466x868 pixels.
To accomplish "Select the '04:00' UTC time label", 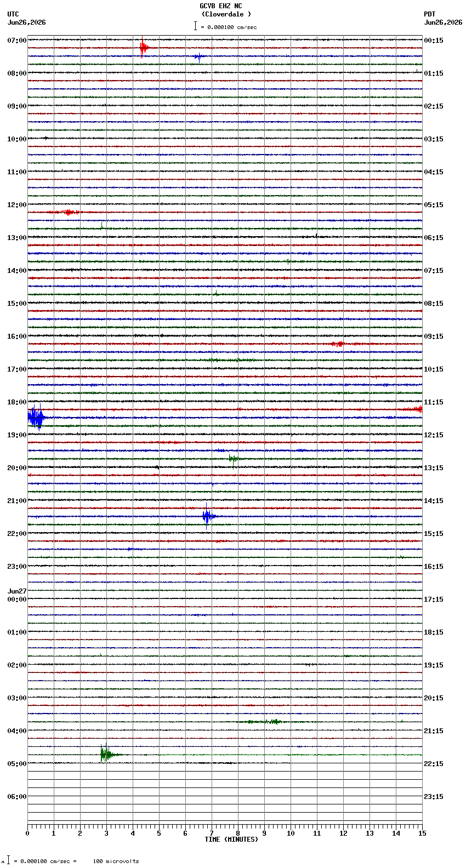I will [x=17, y=731].
